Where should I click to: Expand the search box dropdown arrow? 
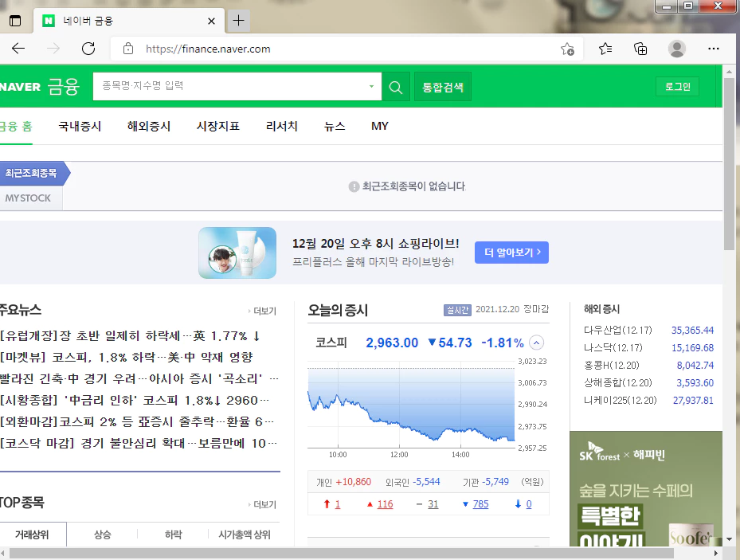point(371,86)
